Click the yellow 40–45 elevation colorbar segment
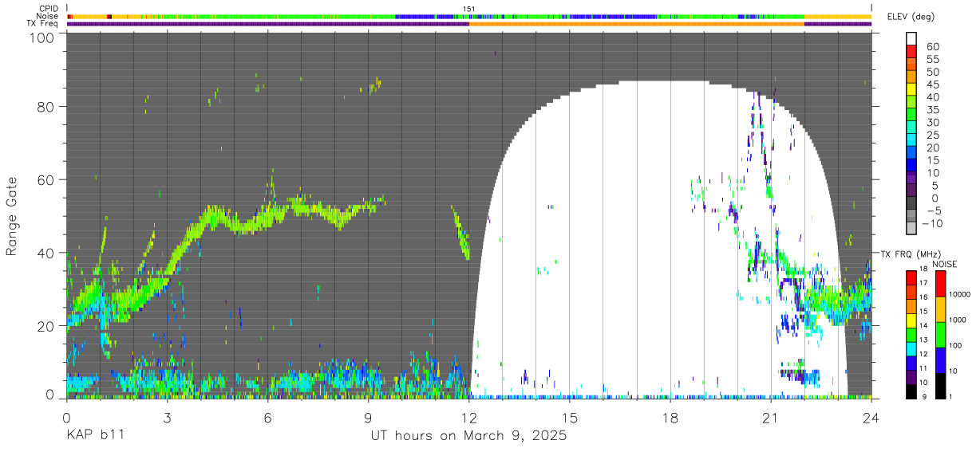This screenshot has height=452, width=980. click(911, 91)
